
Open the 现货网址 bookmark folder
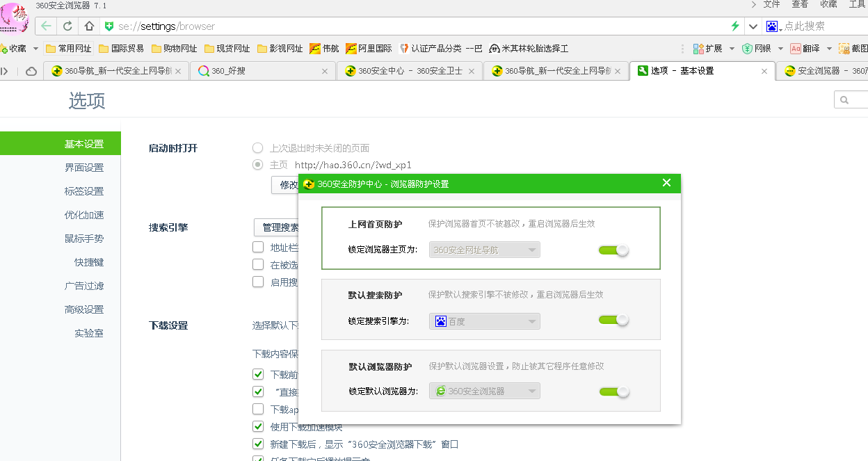[227, 49]
